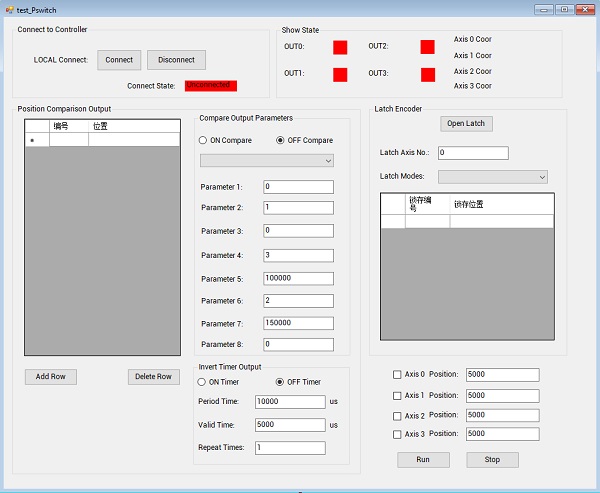Viewport: 600px width, 493px height.
Task: Click the Latch Axis No. input field
Action: [x=472, y=153]
